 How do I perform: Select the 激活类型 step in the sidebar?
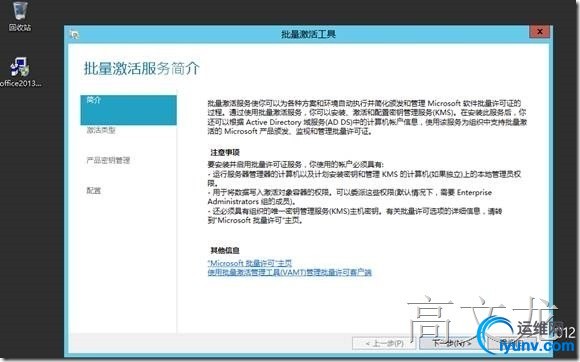[101, 130]
